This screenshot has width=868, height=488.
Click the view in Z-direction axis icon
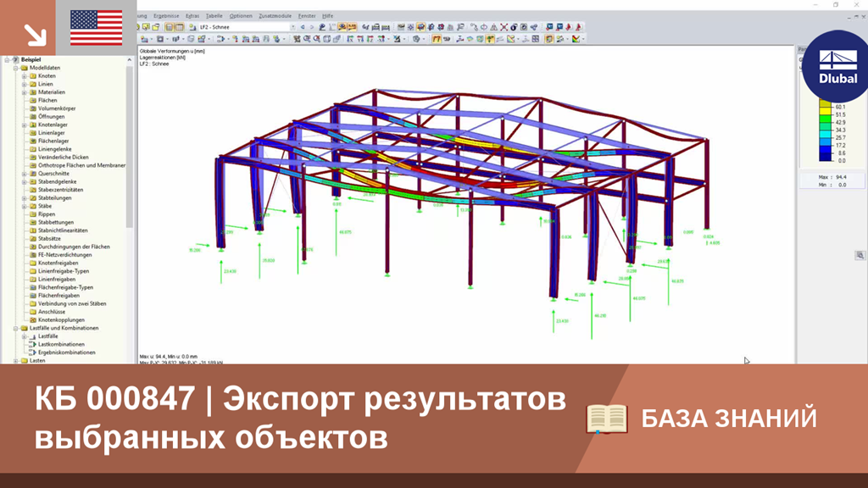pyautogui.click(x=370, y=39)
